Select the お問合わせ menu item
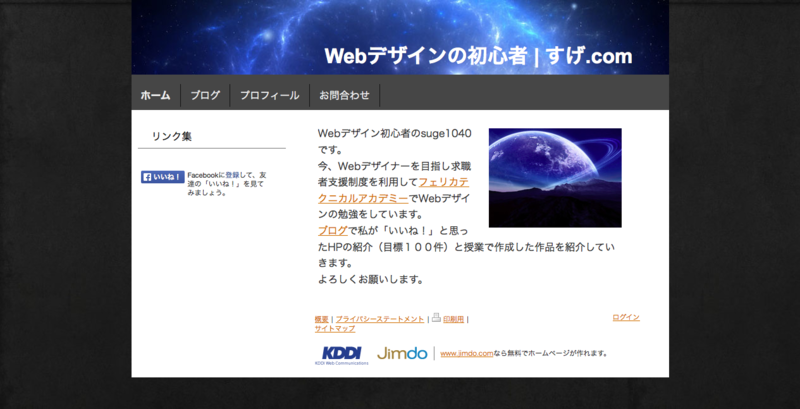Viewport: 800px width, 409px height. pyautogui.click(x=344, y=95)
